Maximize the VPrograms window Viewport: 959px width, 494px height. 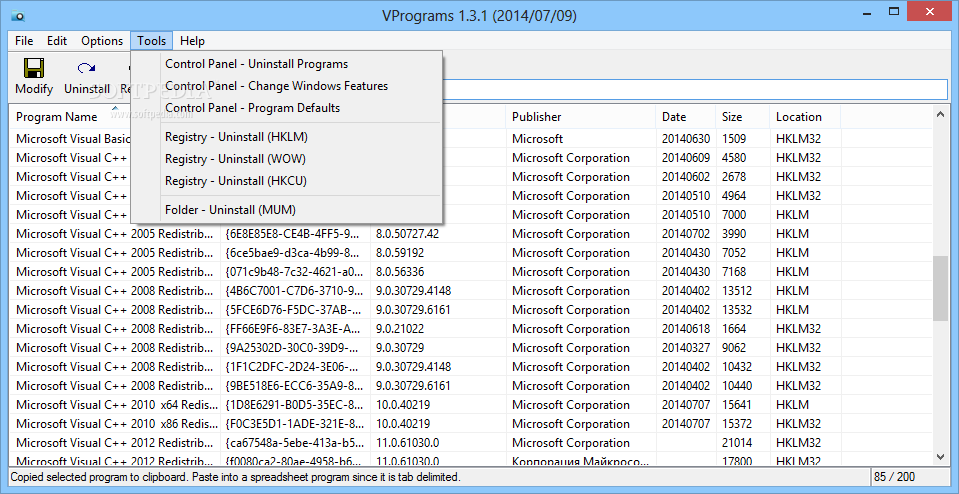[x=894, y=10]
